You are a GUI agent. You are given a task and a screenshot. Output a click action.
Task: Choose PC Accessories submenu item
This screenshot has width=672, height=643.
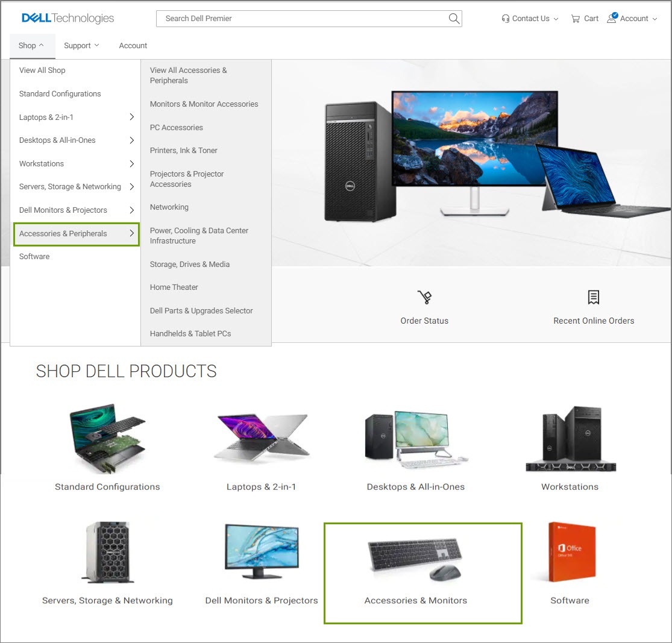(x=176, y=128)
